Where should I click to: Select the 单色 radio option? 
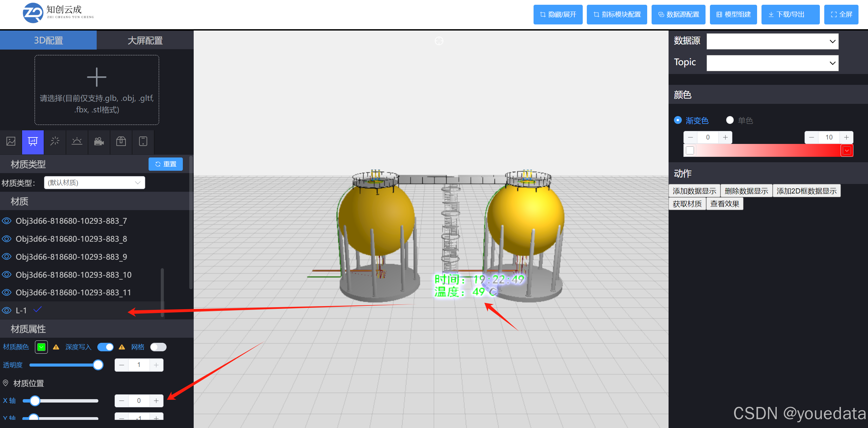(730, 120)
